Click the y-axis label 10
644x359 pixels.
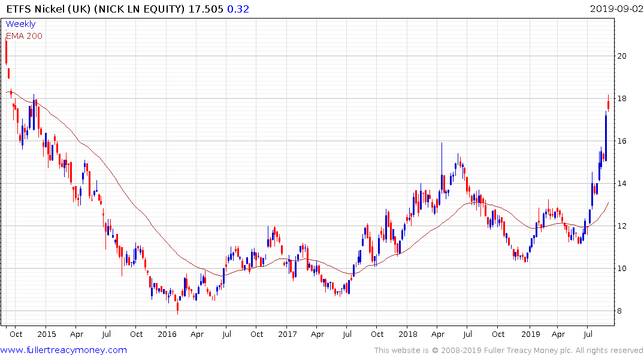[622, 268]
